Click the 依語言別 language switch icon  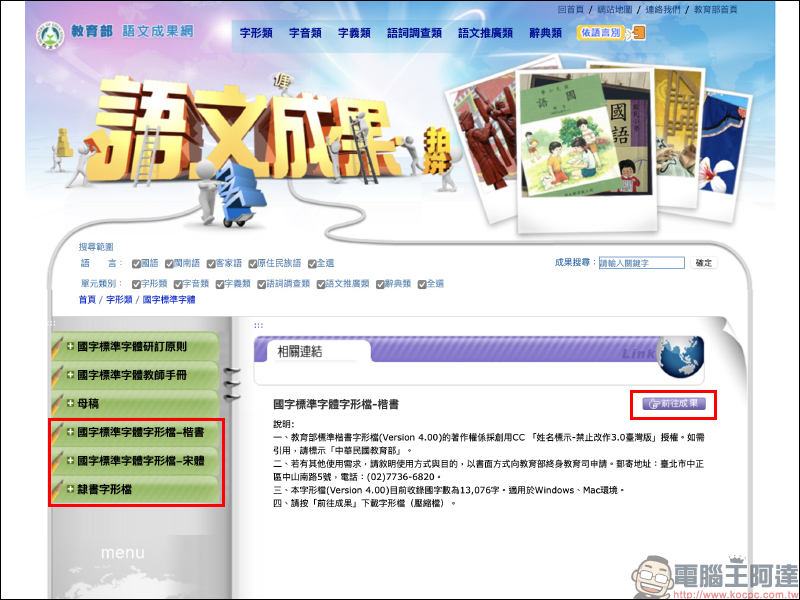click(637, 33)
